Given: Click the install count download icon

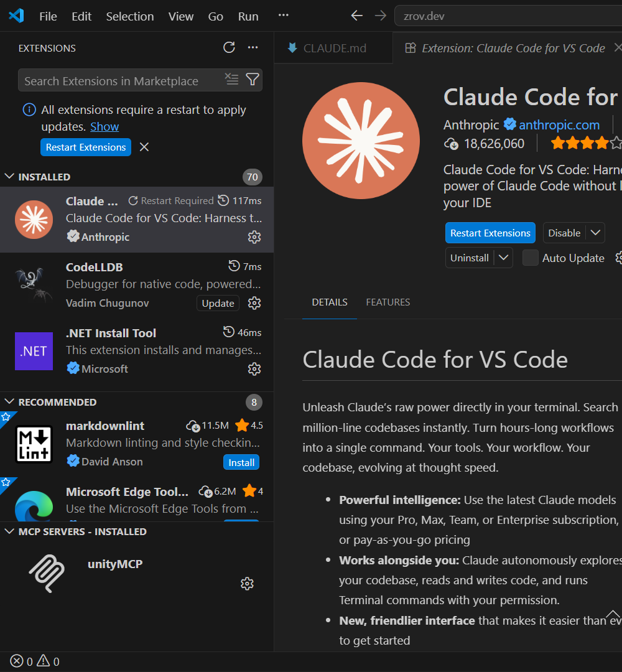Looking at the screenshot, I should tap(451, 144).
